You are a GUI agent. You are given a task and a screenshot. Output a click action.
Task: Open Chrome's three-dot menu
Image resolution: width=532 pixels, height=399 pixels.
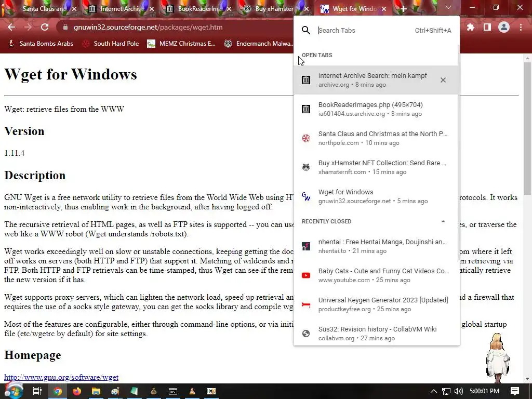tap(521, 27)
